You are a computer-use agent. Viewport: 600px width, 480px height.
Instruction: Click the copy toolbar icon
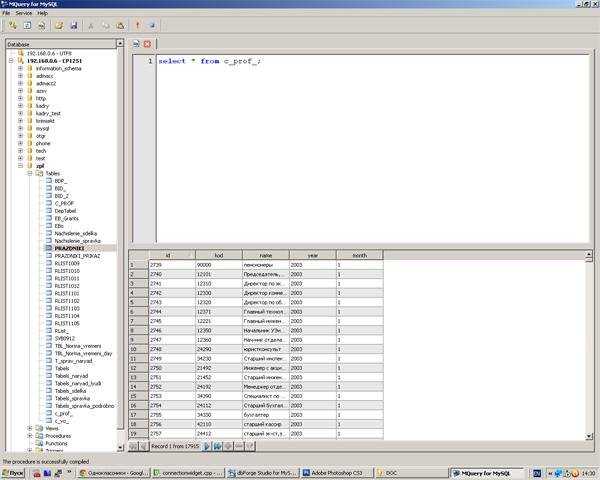106,26
